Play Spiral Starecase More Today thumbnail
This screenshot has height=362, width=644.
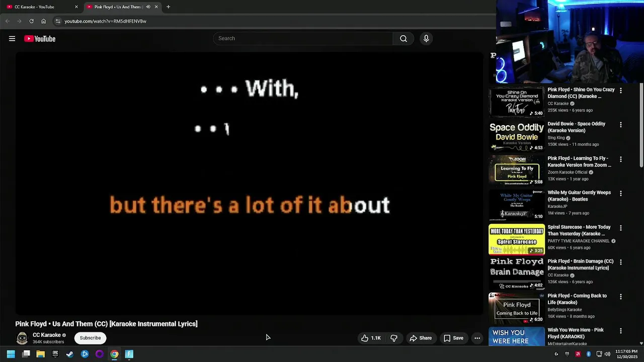[517, 239]
